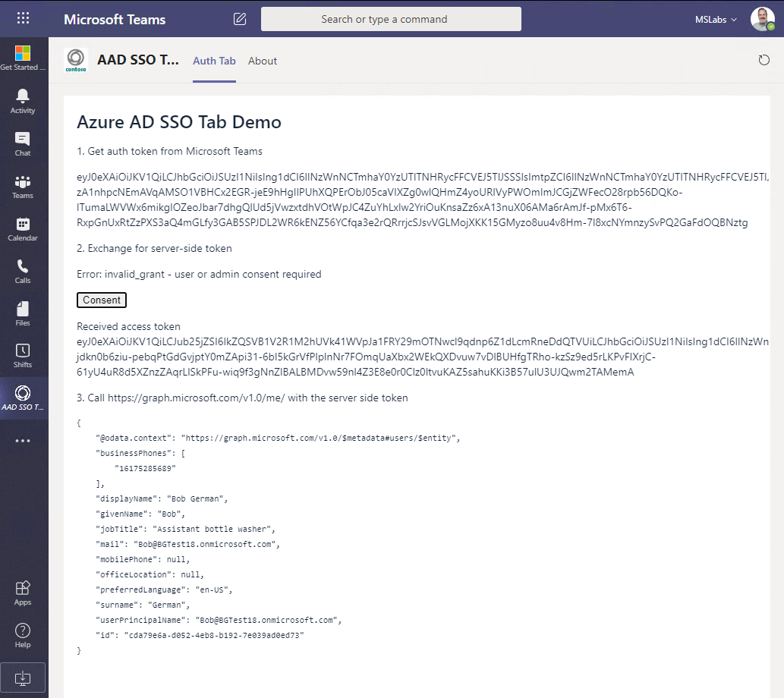Screen dimensions: 784x698
Task: Click the preferredLanguage "en-US" line
Action: tap(164, 590)
